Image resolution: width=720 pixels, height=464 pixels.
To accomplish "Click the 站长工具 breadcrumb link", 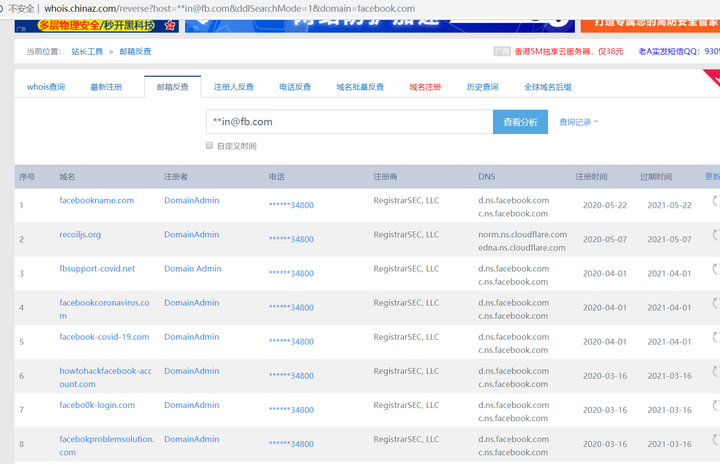I will point(87,51).
